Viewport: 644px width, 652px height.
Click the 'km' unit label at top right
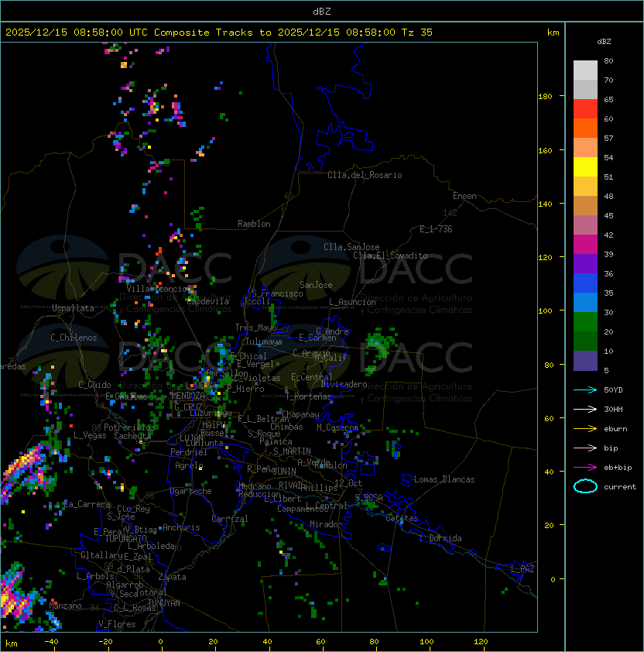(553, 33)
